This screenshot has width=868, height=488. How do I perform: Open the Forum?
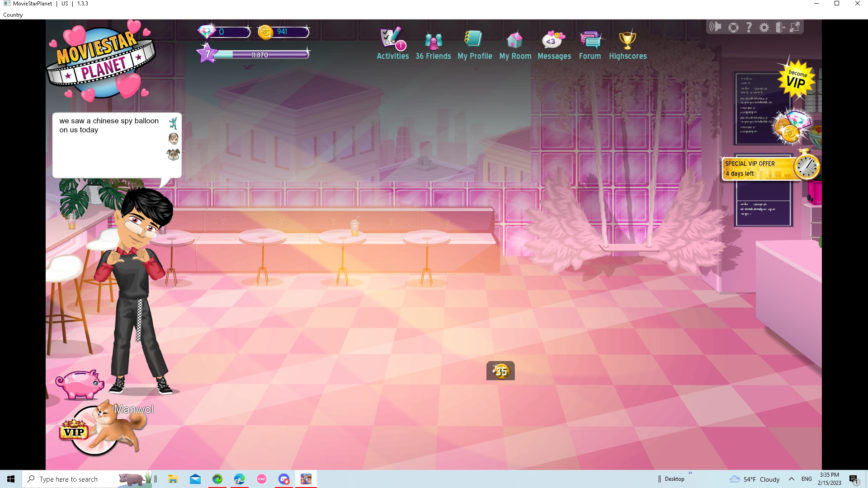(590, 43)
